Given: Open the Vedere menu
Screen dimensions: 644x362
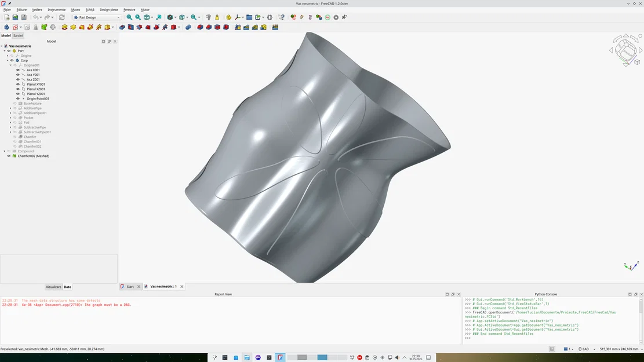Looking at the screenshot, I should 37,9.
